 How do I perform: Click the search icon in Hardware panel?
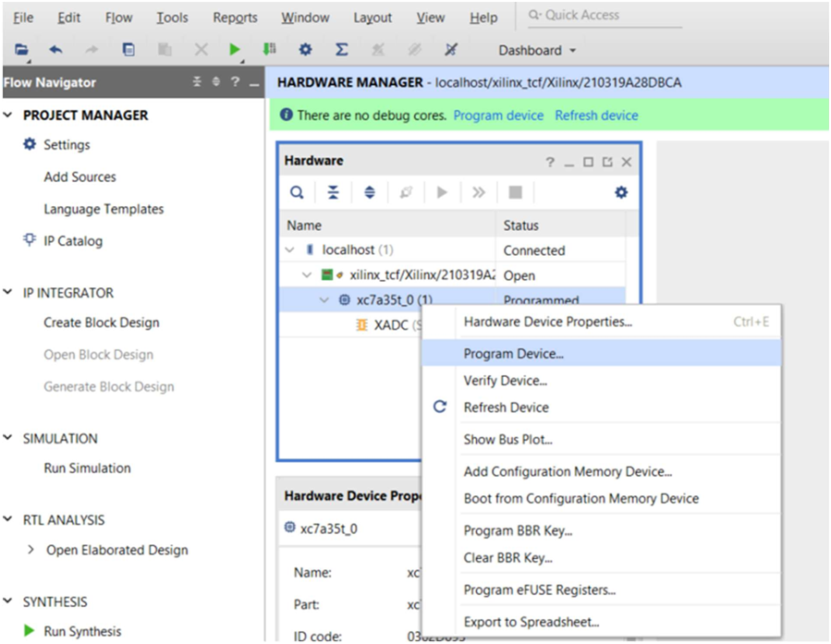point(297,192)
